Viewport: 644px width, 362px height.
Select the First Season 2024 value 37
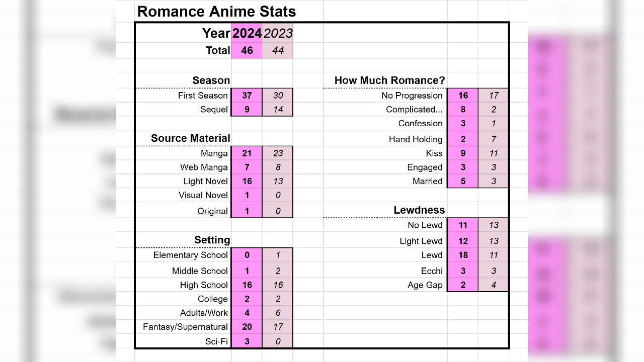(x=247, y=96)
